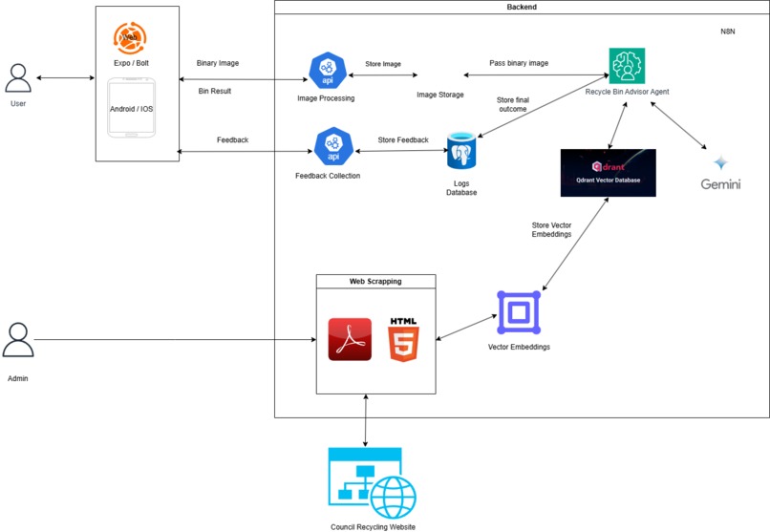Image resolution: width=770 pixels, height=532 pixels.
Task: Click the User caption text
Action: 18,103
